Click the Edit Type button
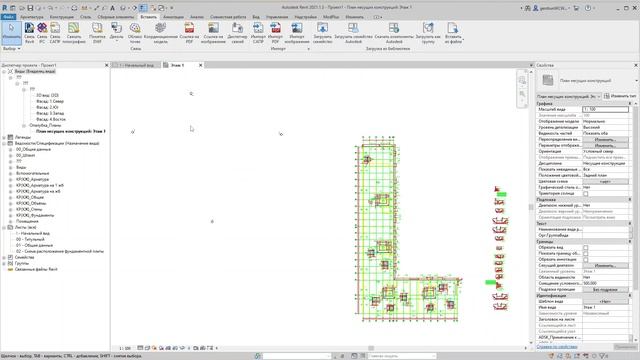 [x=620, y=96]
